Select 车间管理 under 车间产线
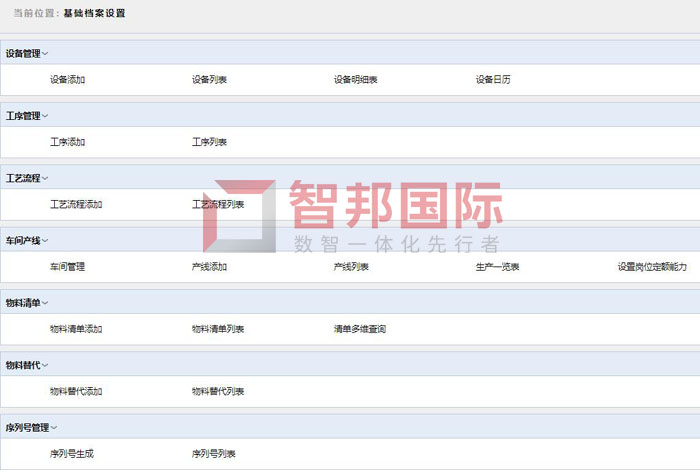 point(67,267)
